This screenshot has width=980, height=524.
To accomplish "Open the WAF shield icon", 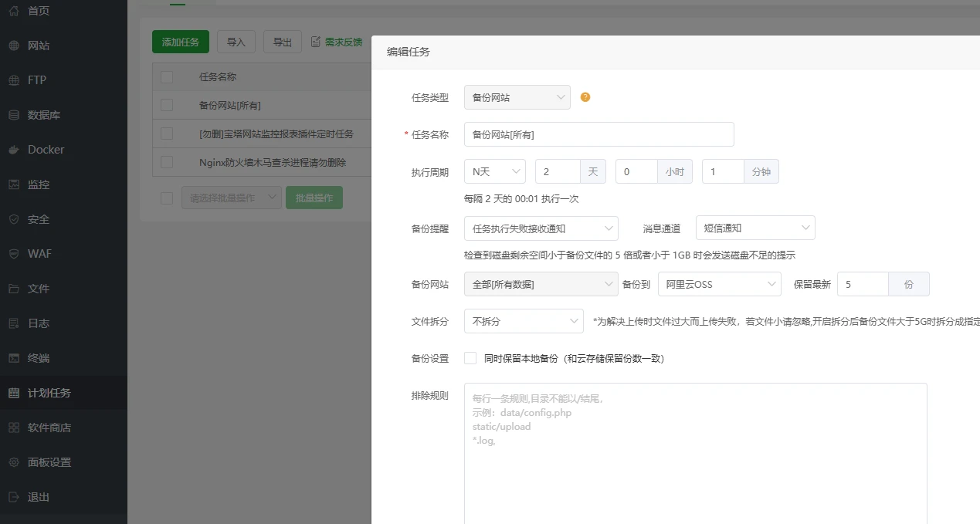I will pos(14,254).
